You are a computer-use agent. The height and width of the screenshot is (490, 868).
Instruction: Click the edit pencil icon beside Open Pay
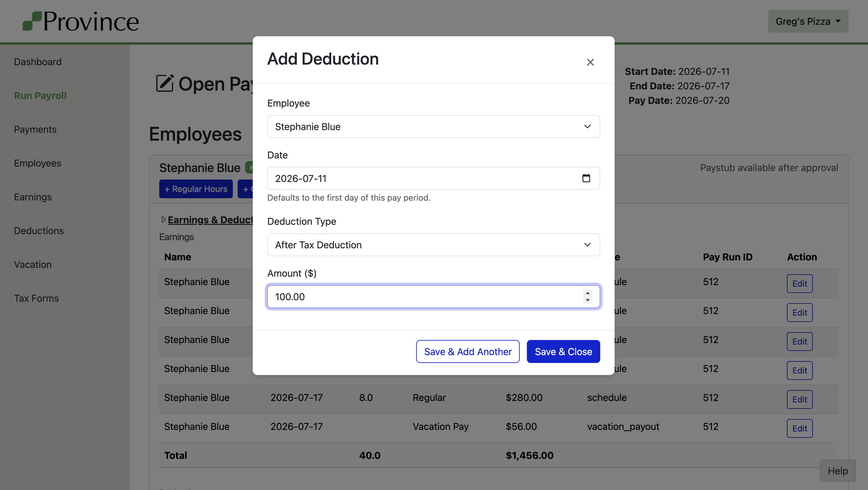[x=165, y=83]
